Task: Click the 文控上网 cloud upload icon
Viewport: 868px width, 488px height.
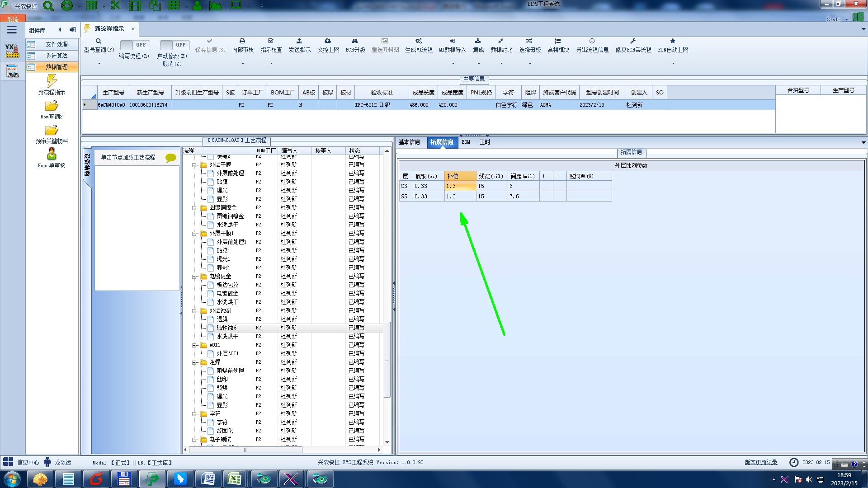Action: (x=328, y=41)
